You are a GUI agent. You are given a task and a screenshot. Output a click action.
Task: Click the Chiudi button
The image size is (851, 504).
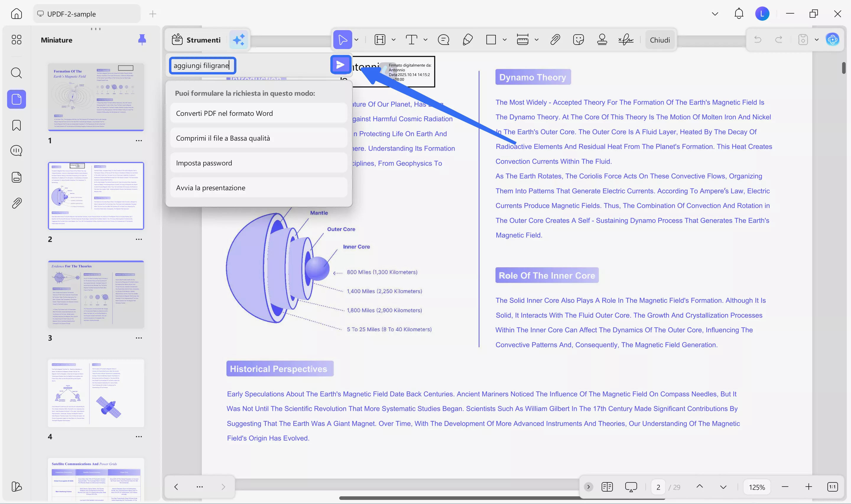pyautogui.click(x=660, y=40)
